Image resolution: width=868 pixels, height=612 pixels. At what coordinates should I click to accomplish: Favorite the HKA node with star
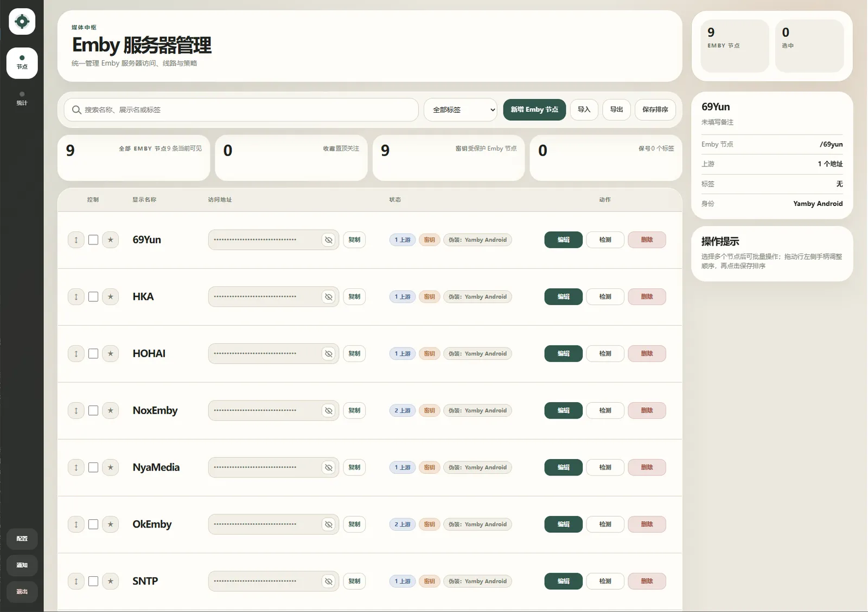point(111,297)
